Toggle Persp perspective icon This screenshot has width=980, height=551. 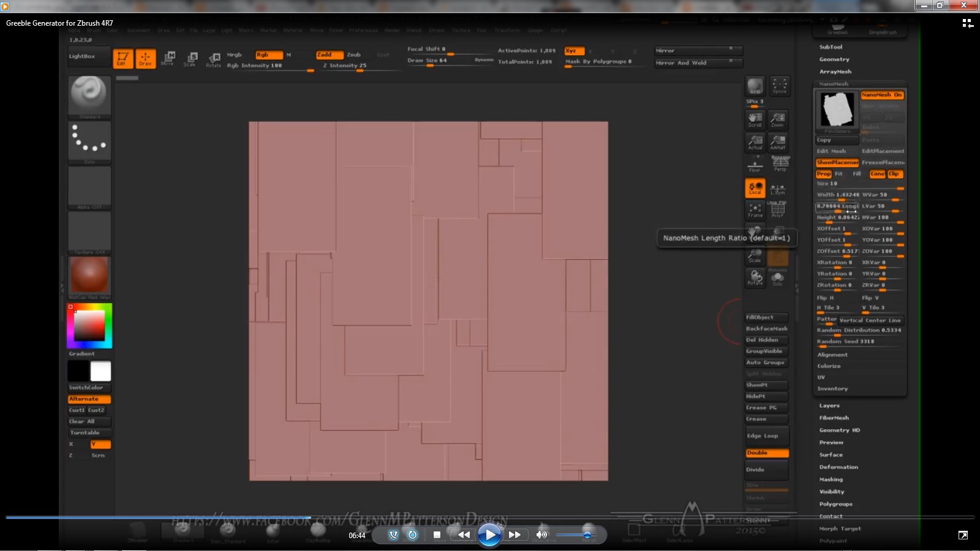[x=780, y=164]
